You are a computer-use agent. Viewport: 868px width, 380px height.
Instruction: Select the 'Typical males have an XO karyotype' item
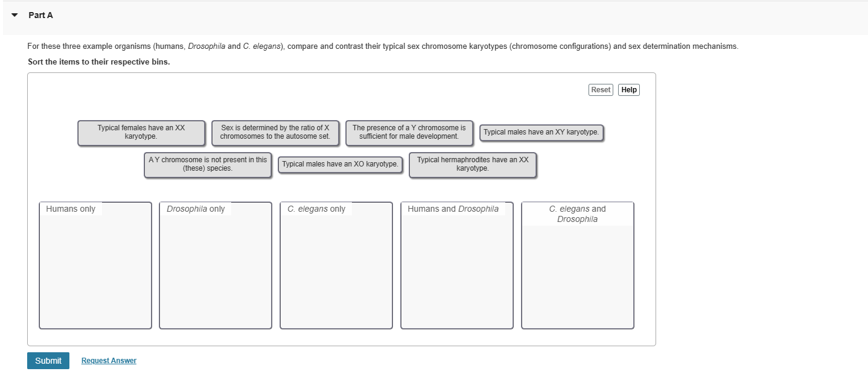click(340, 164)
